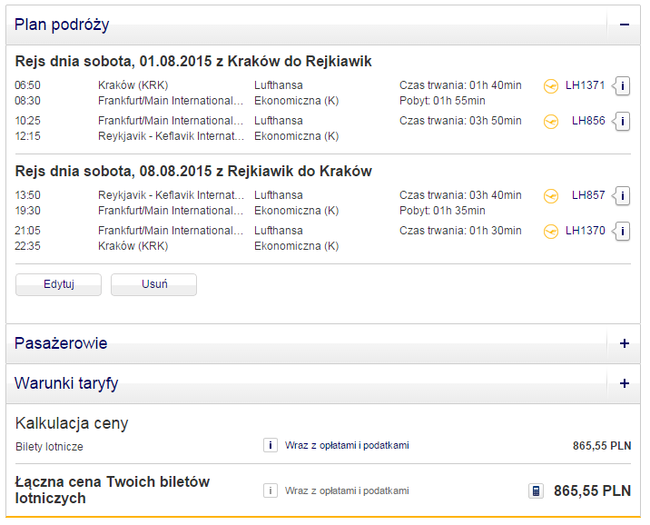Click 'Czas trwania: 01h 40min'
650x525 pixels.
pyautogui.click(x=460, y=85)
